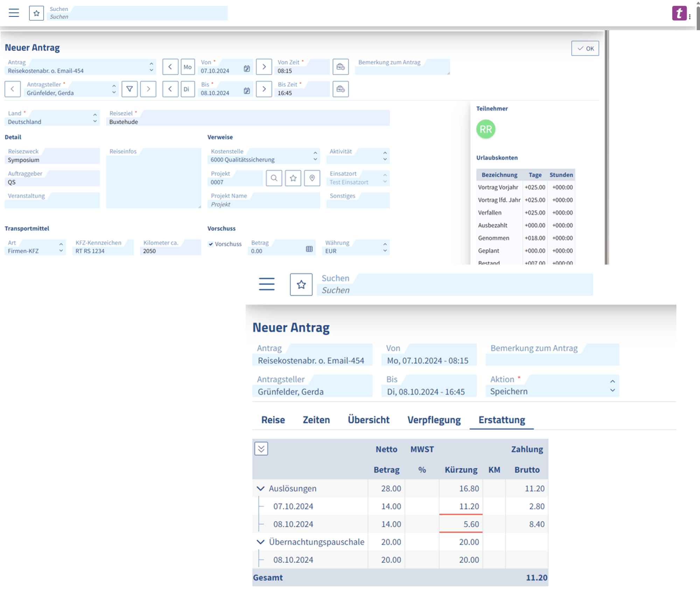The image size is (700, 595).
Task: Switch to the Verpflegung tab
Action: click(x=434, y=420)
